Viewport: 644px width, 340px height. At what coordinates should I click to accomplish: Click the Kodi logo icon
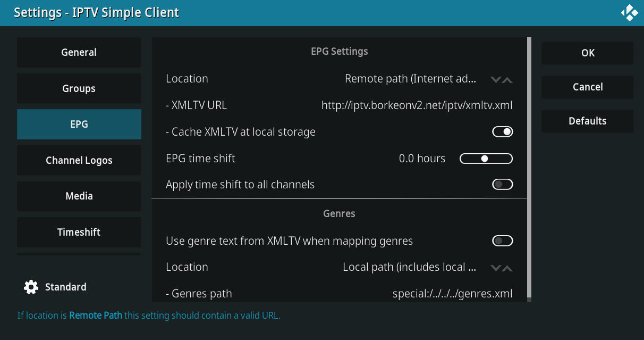(629, 13)
